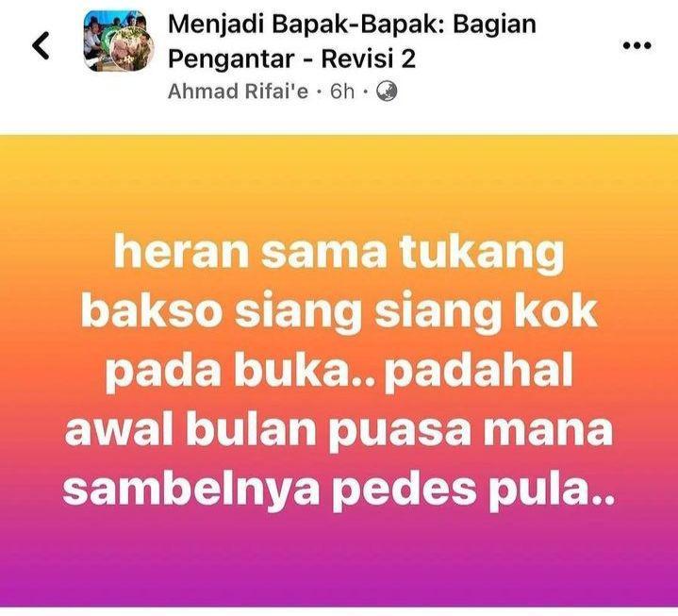Open Ahmad Rifai'e author profile
Viewport: 678px width, 616px height.
[239, 92]
